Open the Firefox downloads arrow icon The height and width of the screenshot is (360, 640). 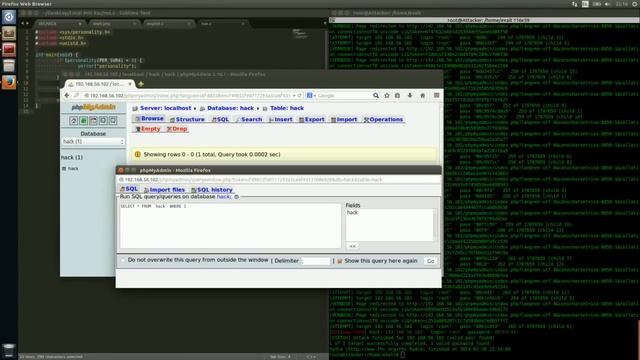point(410,95)
